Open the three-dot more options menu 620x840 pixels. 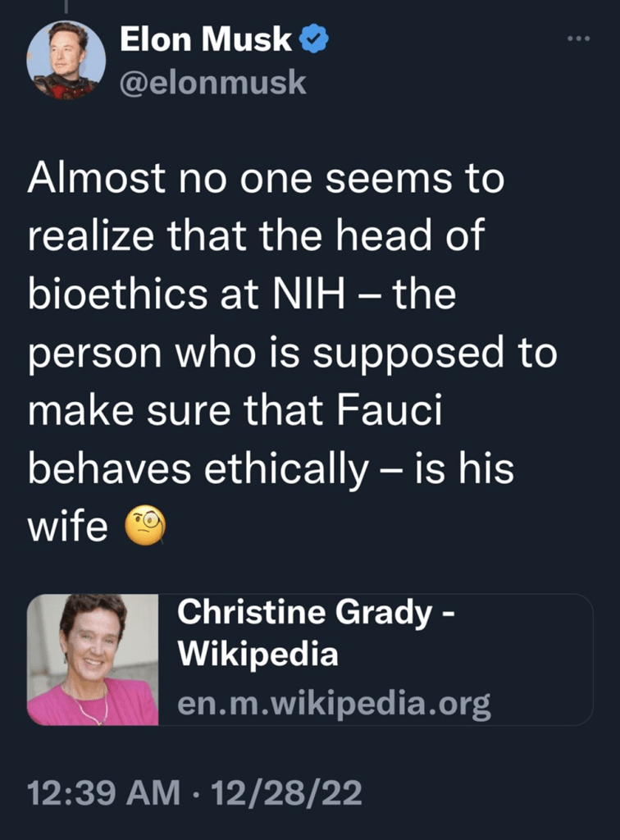click(x=579, y=39)
